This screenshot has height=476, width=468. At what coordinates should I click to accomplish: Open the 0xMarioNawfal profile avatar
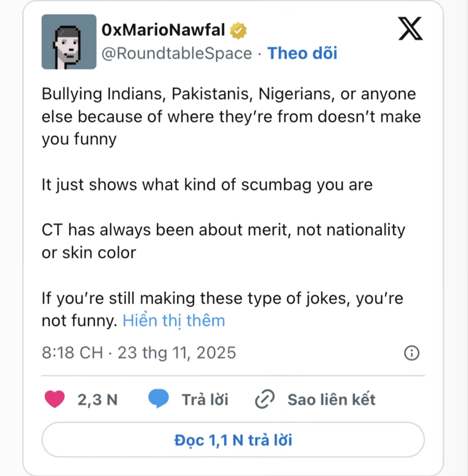point(69,42)
